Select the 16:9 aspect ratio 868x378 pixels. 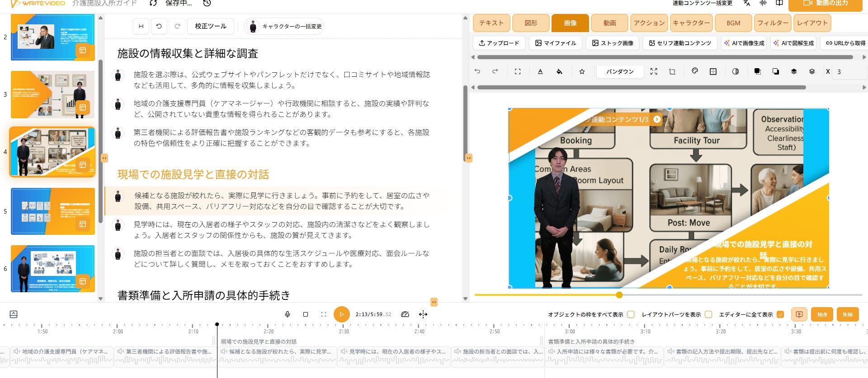point(822,314)
